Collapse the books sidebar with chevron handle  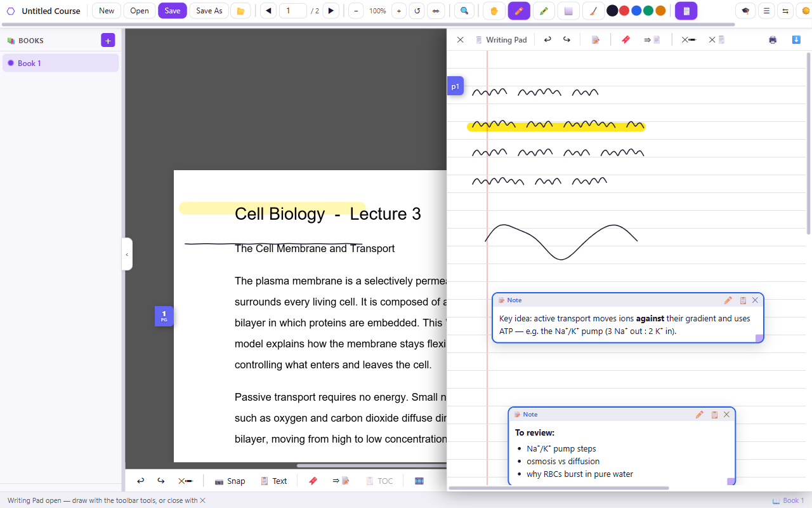click(127, 254)
